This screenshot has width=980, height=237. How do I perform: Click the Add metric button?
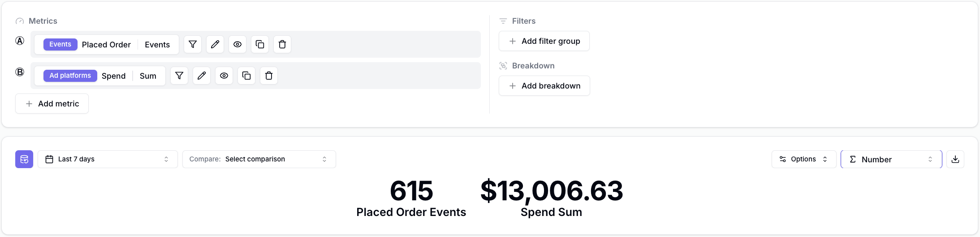tap(52, 104)
